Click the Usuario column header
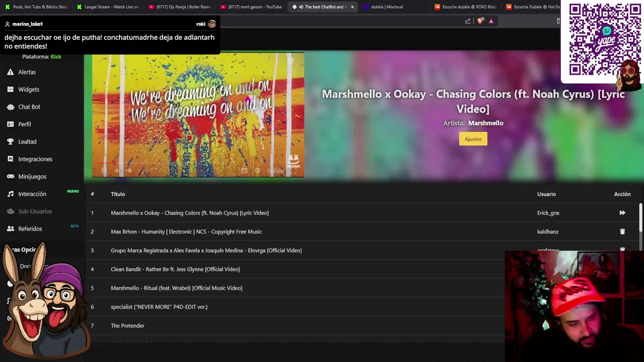Viewport: 644px width, 362px height. tap(546, 194)
